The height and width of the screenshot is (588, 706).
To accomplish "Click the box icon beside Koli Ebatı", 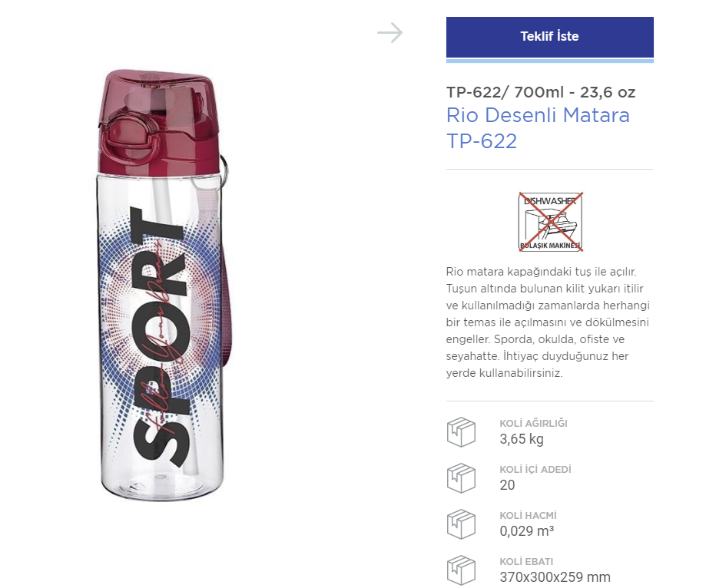I will tap(462, 570).
